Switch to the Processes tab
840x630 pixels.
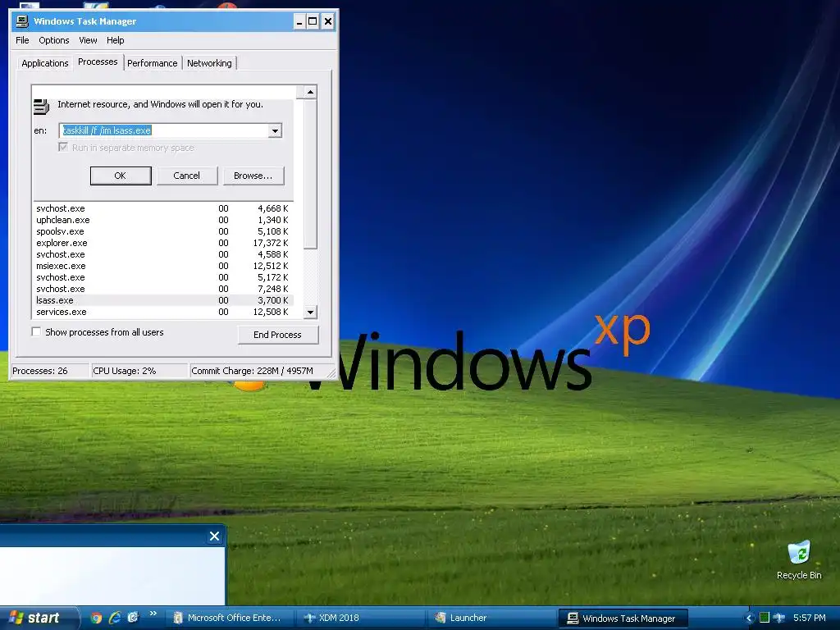[98, 62]
